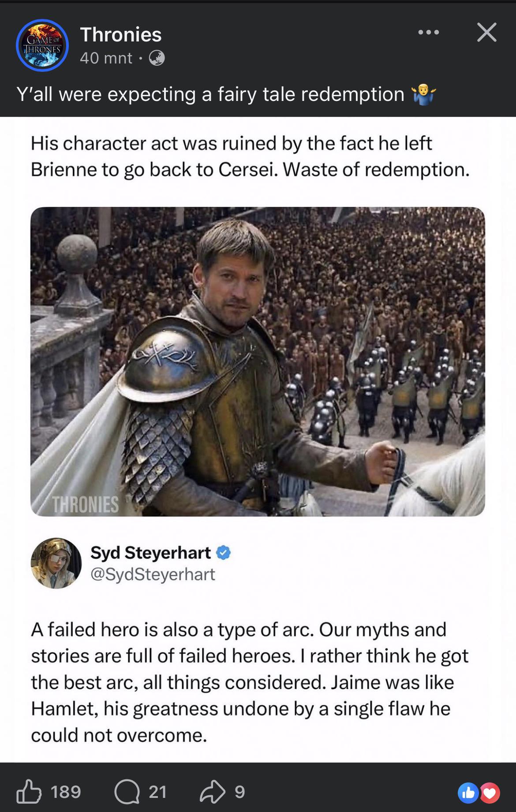Tap the 9 shares count

(x=239, y=792)
